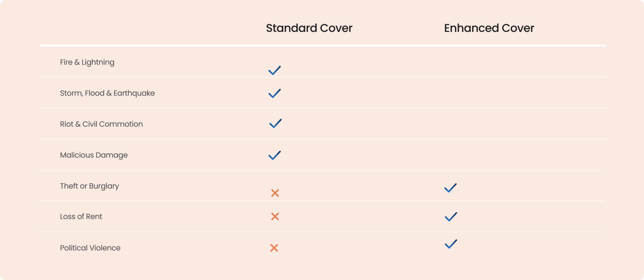Click Political Violence Enhanced Cover checkmark
Screen dimensions: 644x280
pos(451,244)
